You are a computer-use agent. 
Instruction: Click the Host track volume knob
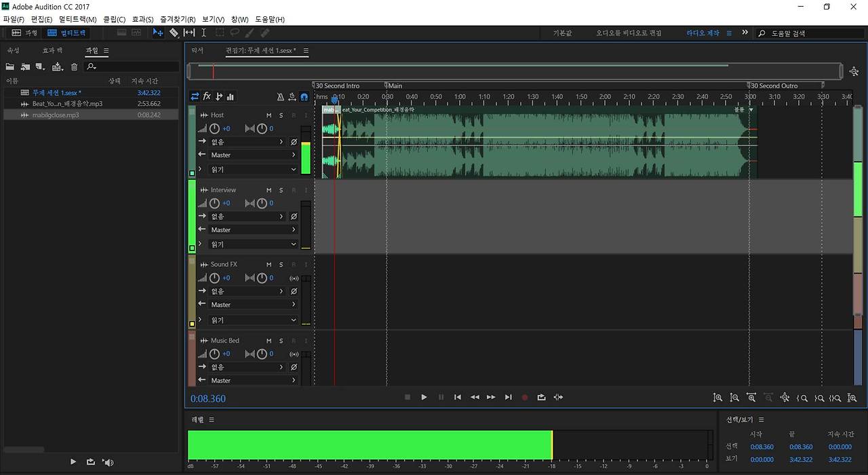click(215, 128)
